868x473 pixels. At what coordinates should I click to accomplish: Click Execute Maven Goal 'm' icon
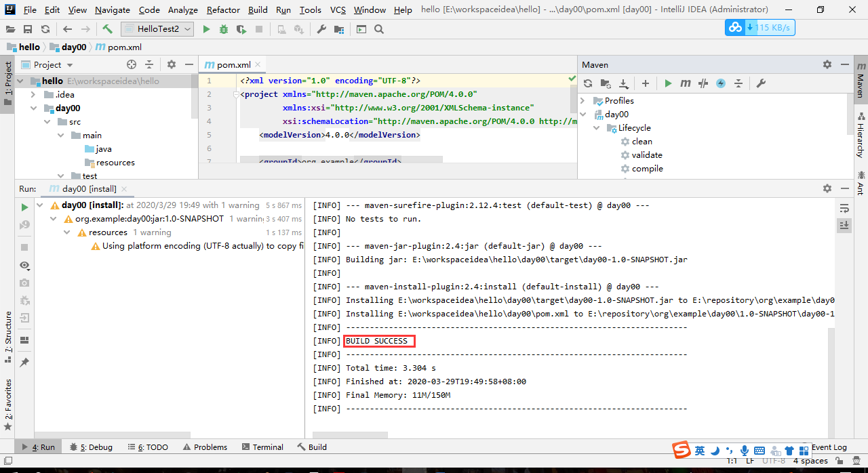click(686, 83)
